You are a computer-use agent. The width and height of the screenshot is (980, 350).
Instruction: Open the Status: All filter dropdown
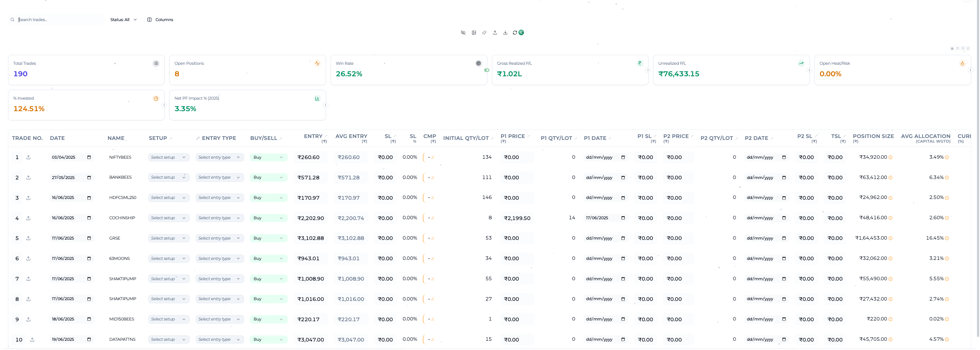point(123,20)
